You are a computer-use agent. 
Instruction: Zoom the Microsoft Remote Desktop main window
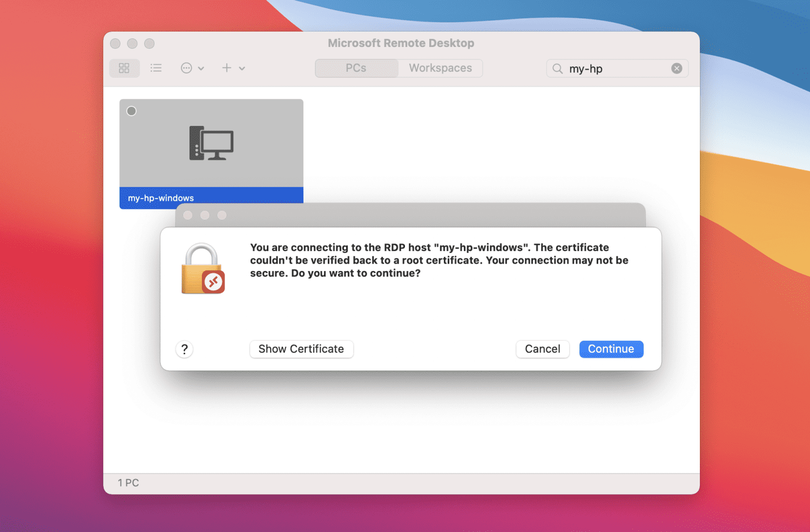150,43
